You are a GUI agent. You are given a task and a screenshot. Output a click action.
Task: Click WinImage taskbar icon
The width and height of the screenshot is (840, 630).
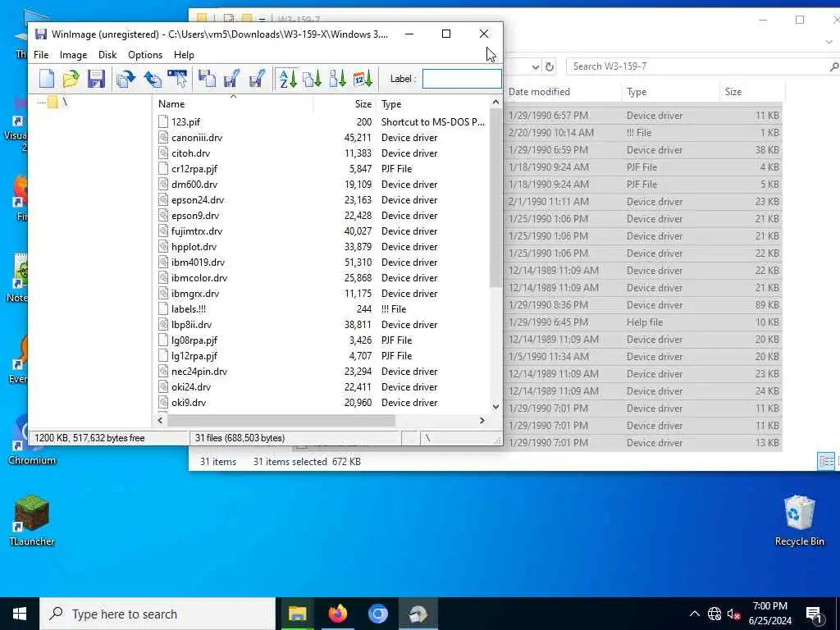(x=418, y=614)
